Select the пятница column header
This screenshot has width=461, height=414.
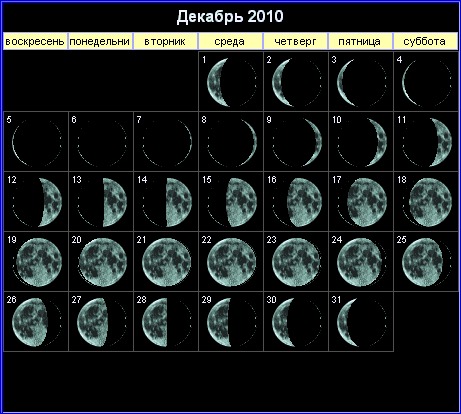point(360,41)
